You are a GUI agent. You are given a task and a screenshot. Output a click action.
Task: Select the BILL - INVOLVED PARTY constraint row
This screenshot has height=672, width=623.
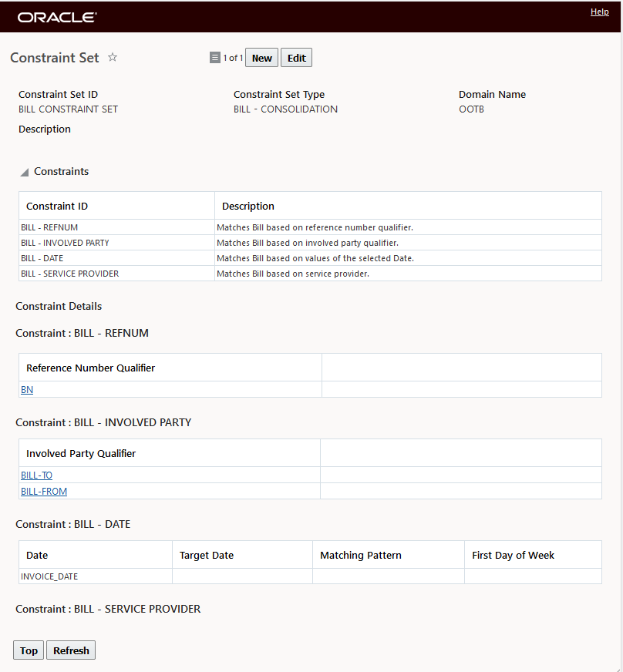tap(65, 243)
